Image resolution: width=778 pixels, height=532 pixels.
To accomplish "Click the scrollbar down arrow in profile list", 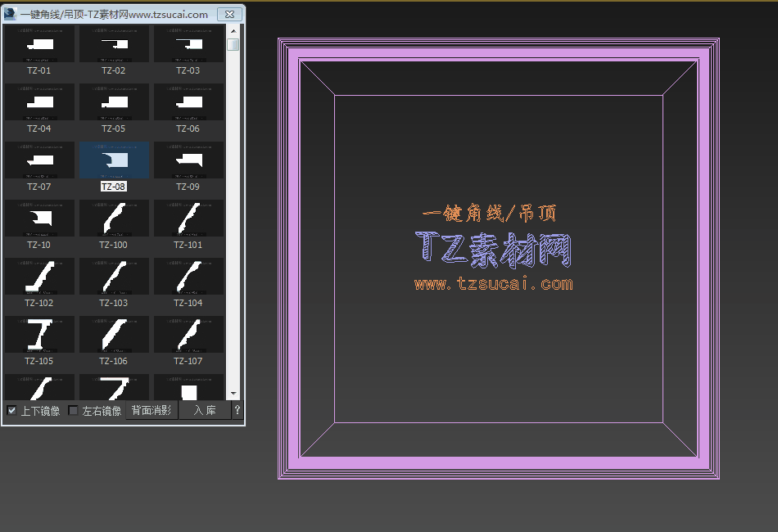I will (233, 394).
